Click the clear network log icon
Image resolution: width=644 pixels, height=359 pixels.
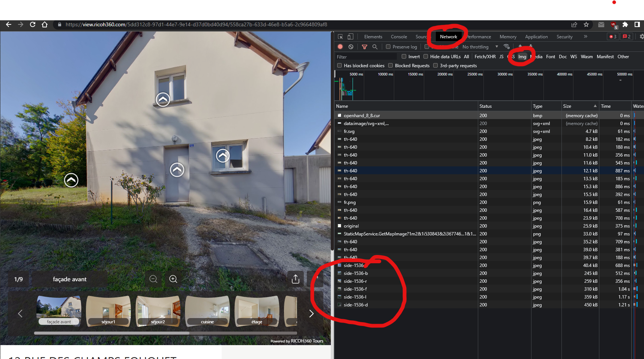click(x=351, y=47)
